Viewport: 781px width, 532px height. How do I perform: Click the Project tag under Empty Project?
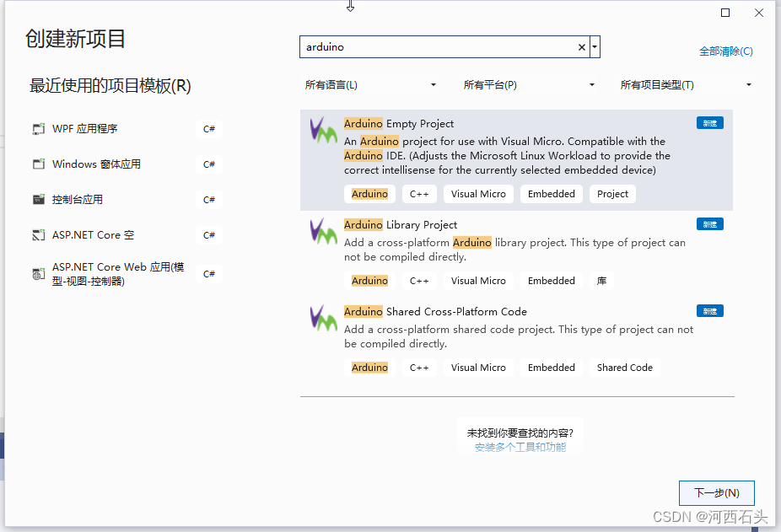[612, 194]
